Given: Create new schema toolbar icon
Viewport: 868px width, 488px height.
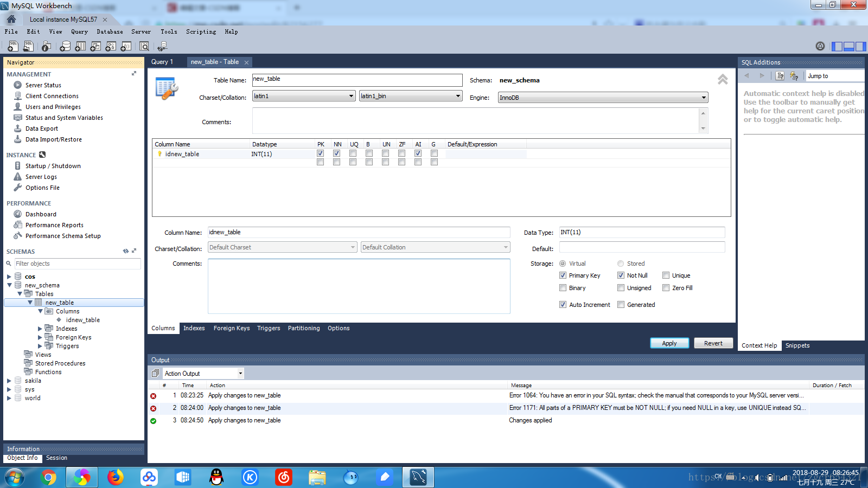Looking at the screenshot, I should point(65,46).
